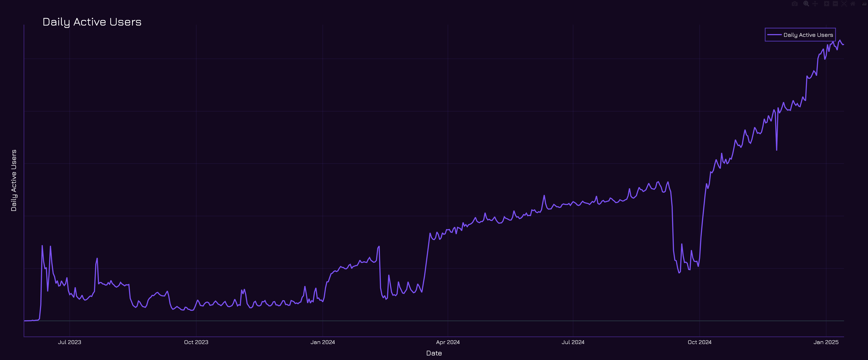
Task: Toggle Daily Active Users legend entry
Action: click(808, 35)
